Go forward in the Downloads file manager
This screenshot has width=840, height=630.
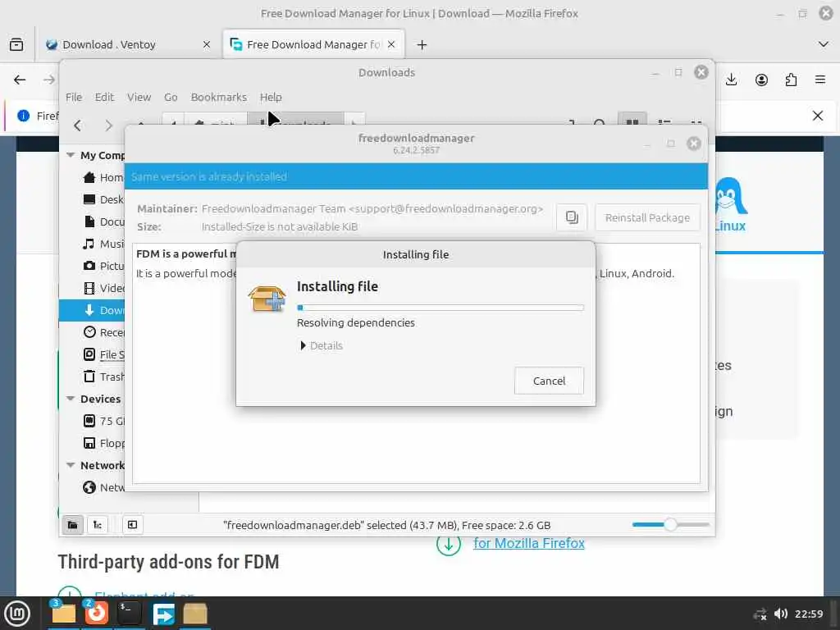109,126
